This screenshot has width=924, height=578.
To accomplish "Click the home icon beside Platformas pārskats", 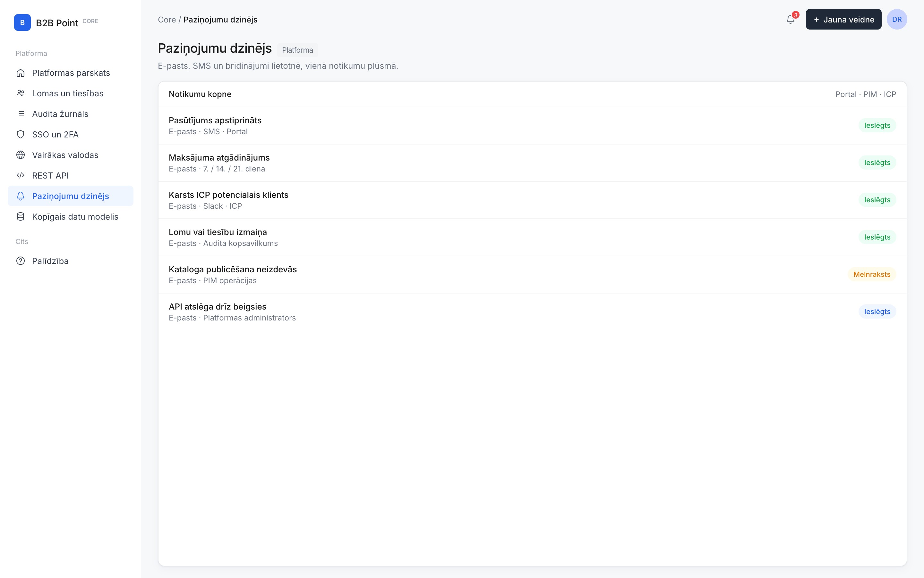I will click(21, 73).
